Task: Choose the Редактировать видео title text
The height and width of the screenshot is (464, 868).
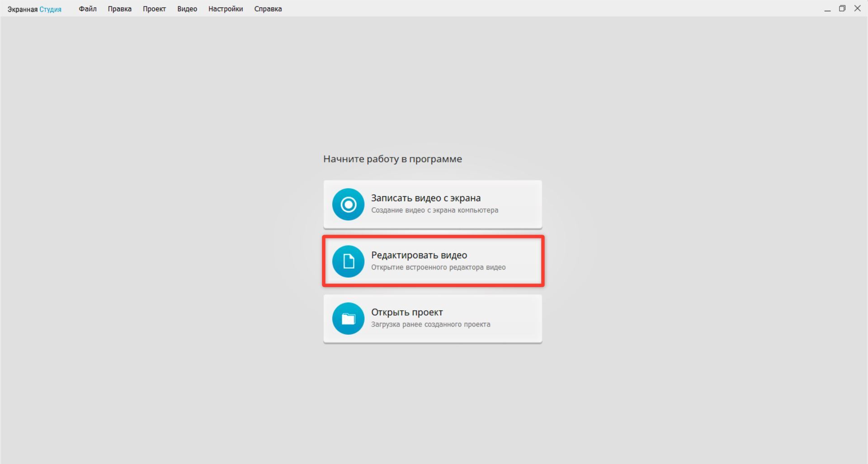Action: click(x=419, y=255)
